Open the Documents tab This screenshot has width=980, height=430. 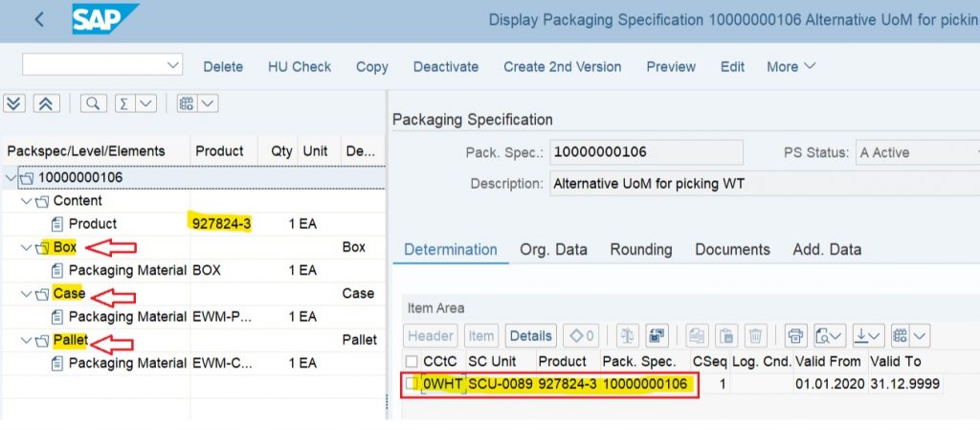[x=732, y=249]
